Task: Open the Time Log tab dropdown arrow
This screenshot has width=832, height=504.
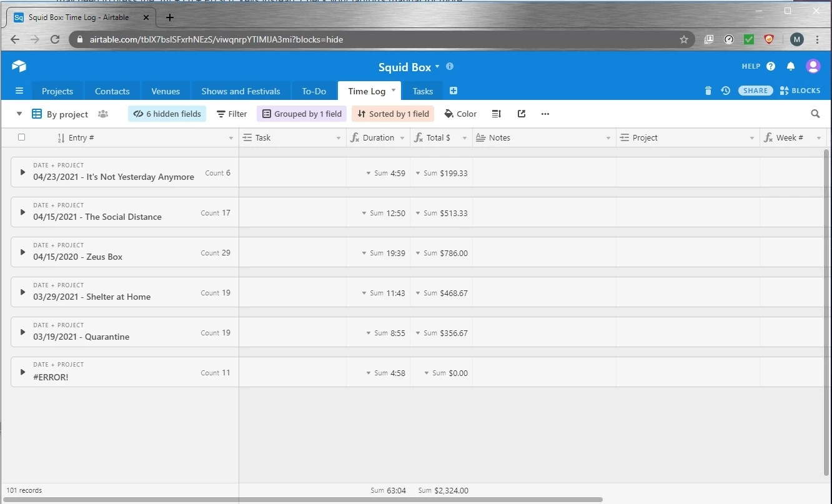Action: 394,91
